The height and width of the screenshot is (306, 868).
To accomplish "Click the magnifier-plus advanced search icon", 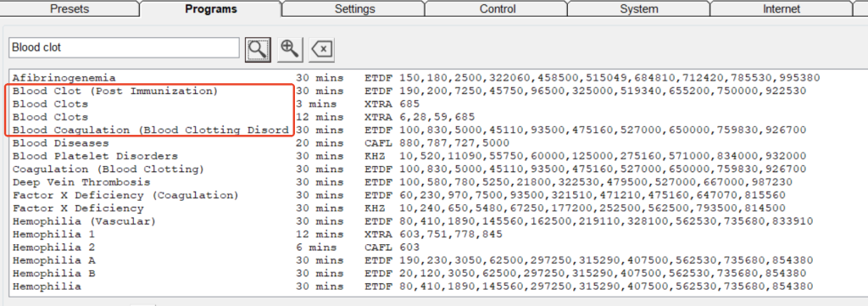I will click(x=290, y=49).
